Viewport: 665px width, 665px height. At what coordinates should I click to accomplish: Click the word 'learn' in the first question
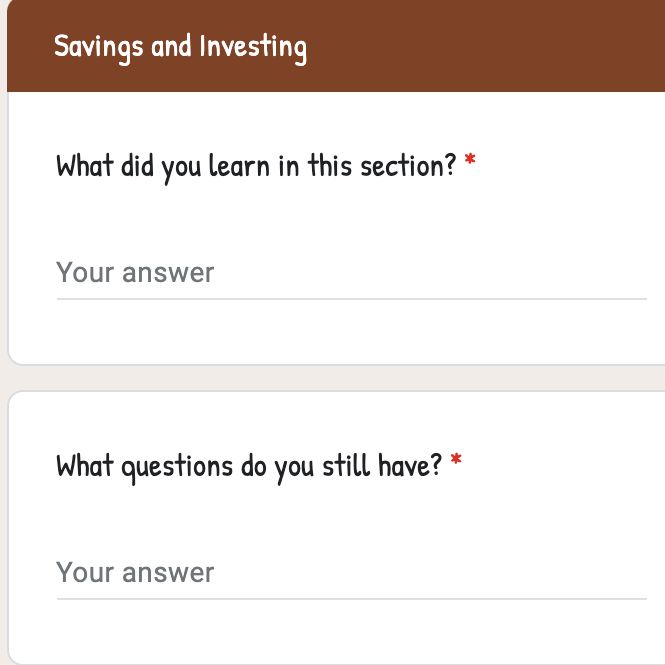coord(240,165)
